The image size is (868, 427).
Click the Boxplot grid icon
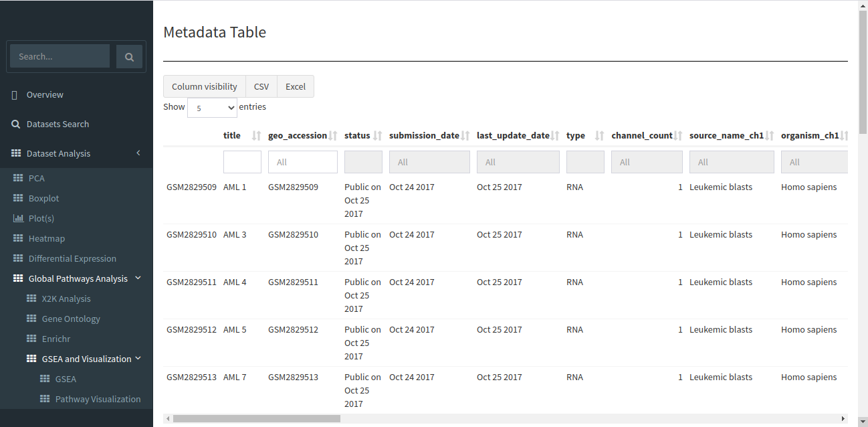18,199
